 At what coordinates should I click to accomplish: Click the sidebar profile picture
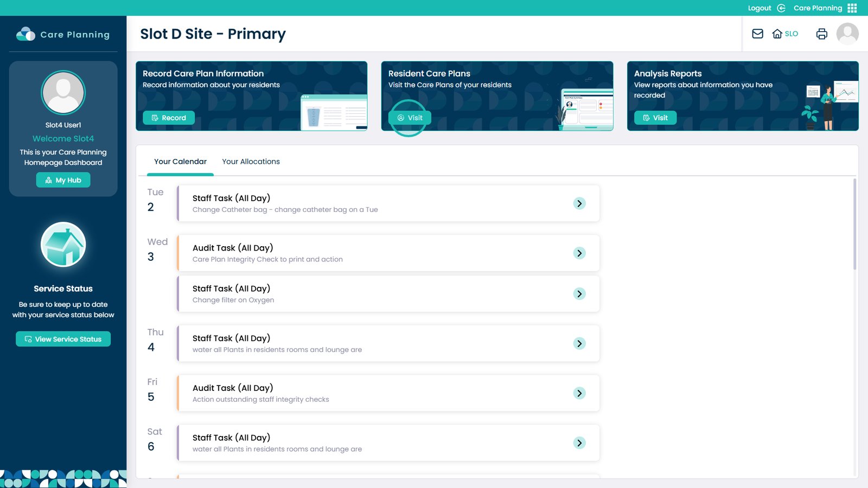point(63,93)
